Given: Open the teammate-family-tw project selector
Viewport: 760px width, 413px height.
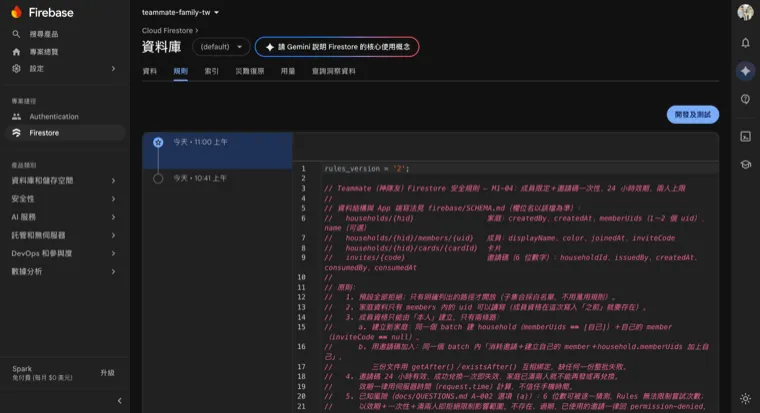Looking at the screenshot, I should 180,13.
